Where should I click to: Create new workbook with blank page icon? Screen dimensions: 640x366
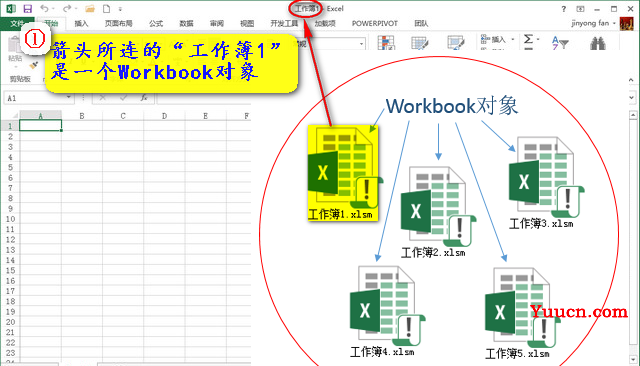[106, 9]
